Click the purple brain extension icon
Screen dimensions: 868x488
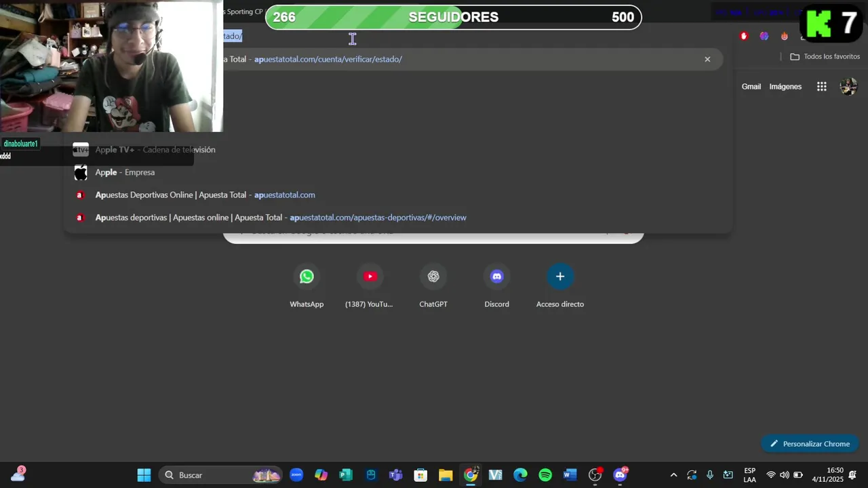(764, 36)
